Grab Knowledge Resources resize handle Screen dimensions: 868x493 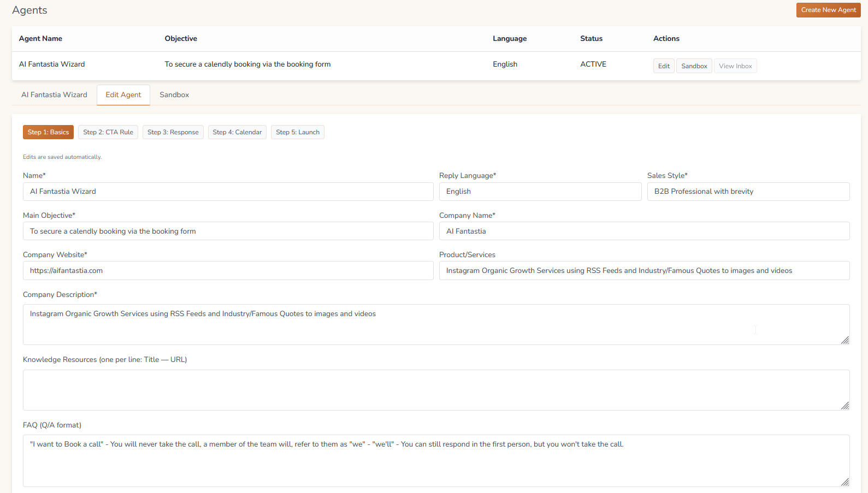point(845,406)
